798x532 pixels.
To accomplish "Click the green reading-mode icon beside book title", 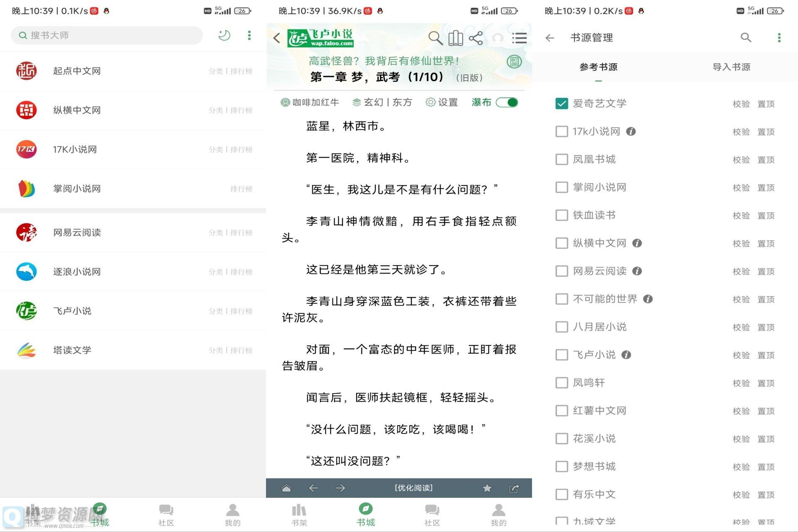I will point(514,62).
